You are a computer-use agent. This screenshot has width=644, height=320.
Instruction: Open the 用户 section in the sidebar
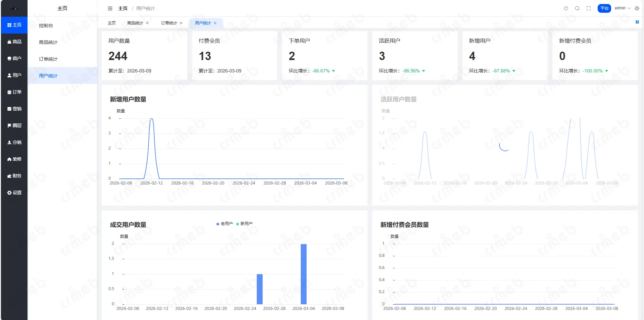[x=14, y=75]
